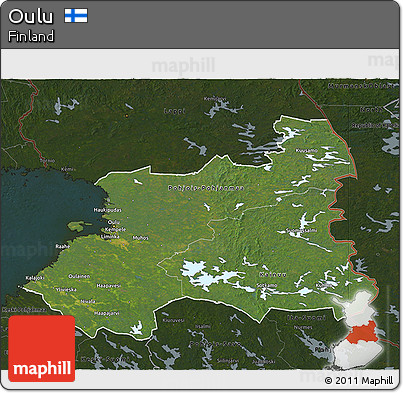
Task: Click the 'Nurmes' town label
Action: coord(303,327)
